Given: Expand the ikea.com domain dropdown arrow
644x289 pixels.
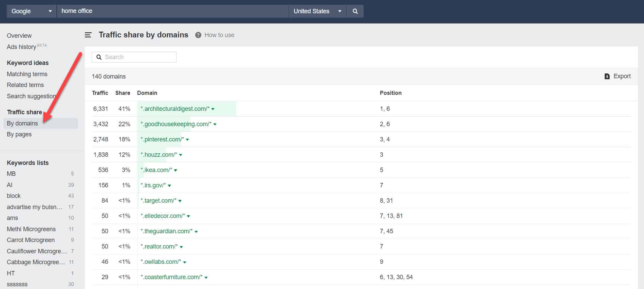Looking at the screenshot, I should click(176, 170).
